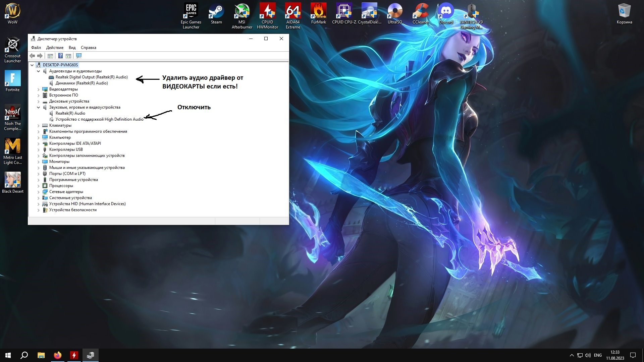Collapse Звуковые, игровые и видеоустройства category
Viewport: 644px width, 362px height.
[38, 107]
